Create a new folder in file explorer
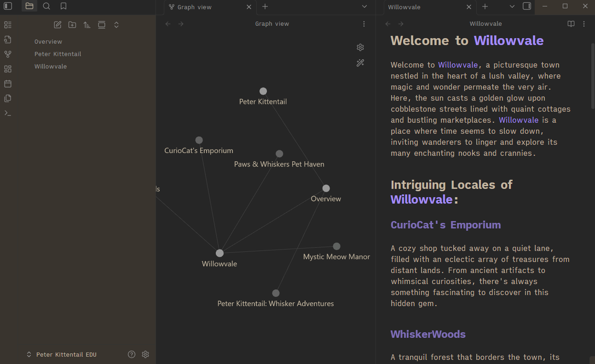Screen dimensions: 595x364 (72, 25)
